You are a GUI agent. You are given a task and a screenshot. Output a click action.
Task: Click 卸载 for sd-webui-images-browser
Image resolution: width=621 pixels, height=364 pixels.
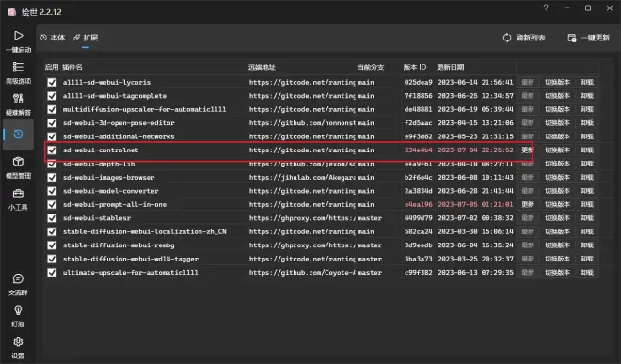click(x=586, y=178)
